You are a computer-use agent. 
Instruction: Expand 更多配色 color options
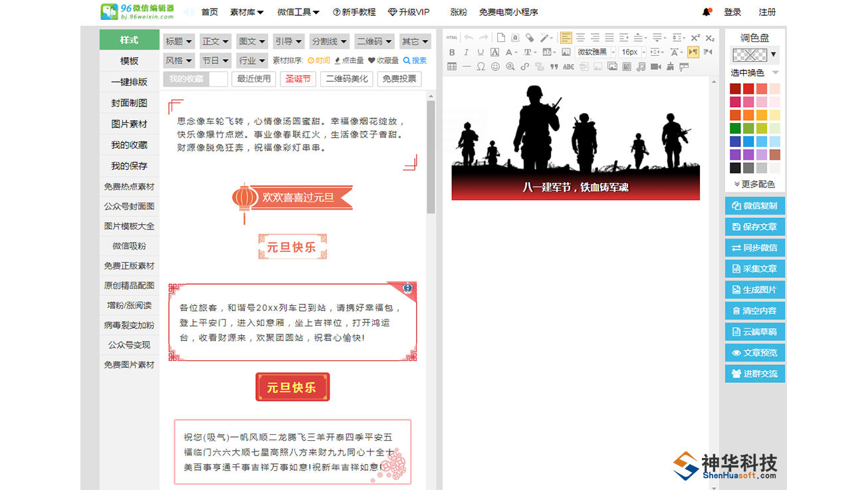pyautogui.click(x=754, y=184)
